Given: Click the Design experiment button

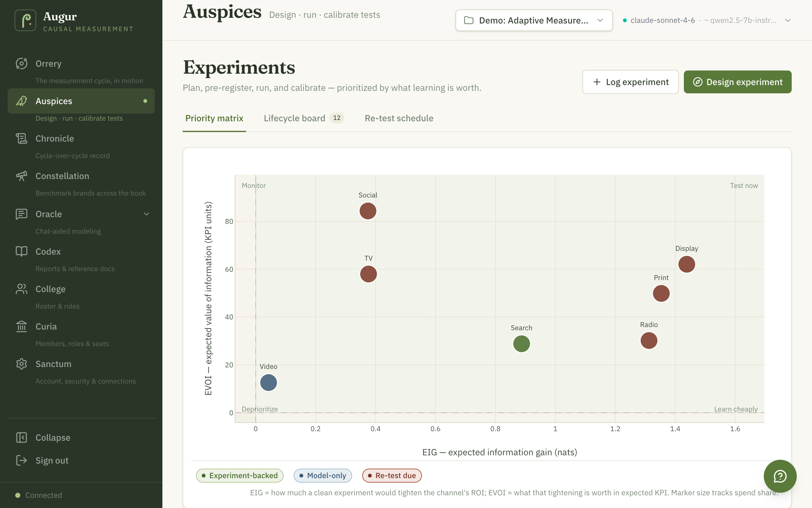Looking at the screenshot, I should point(737,82).
